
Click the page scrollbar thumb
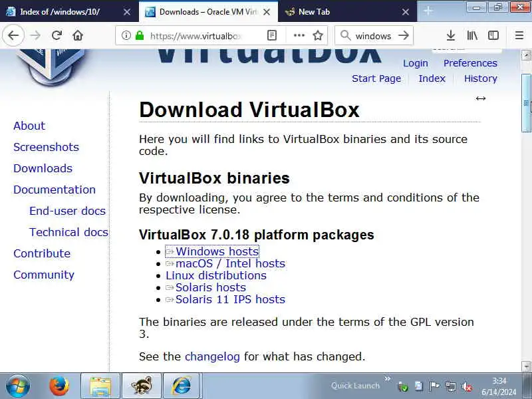[x=526, y=102]
